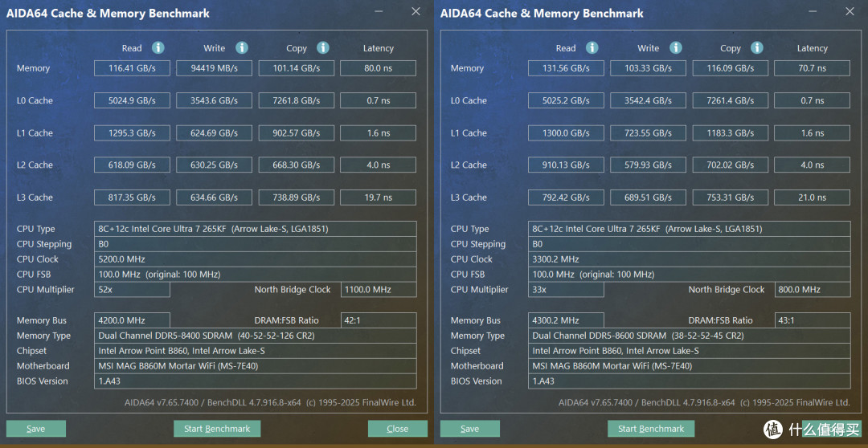
Task: Close the left benchmark window via Close button
Action: (398, 429)
